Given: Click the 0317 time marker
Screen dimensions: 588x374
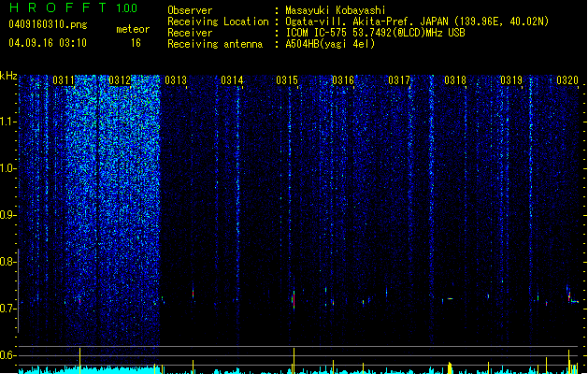Looking at the screenshot, I should (399, 80).
